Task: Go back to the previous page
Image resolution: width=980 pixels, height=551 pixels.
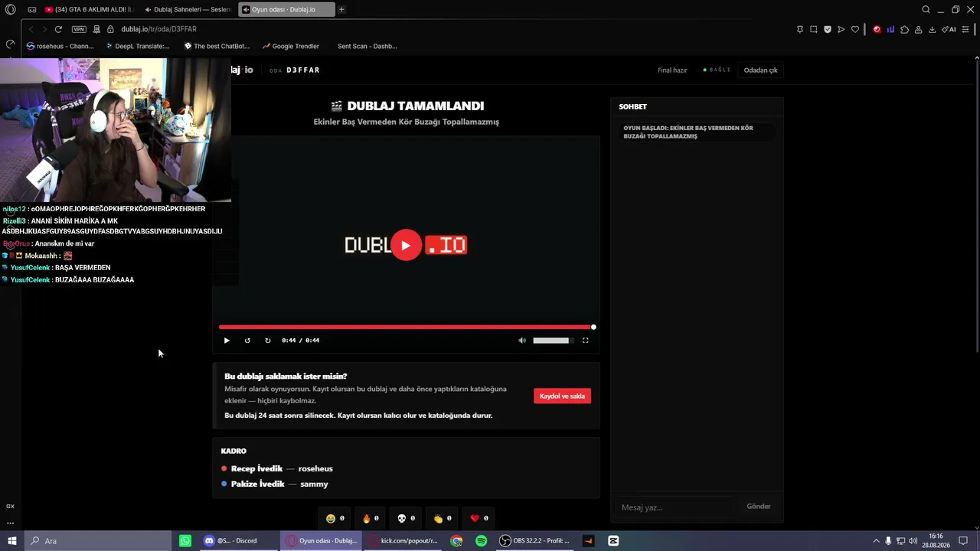Action: pyautogui.click(x=31, y=29)
